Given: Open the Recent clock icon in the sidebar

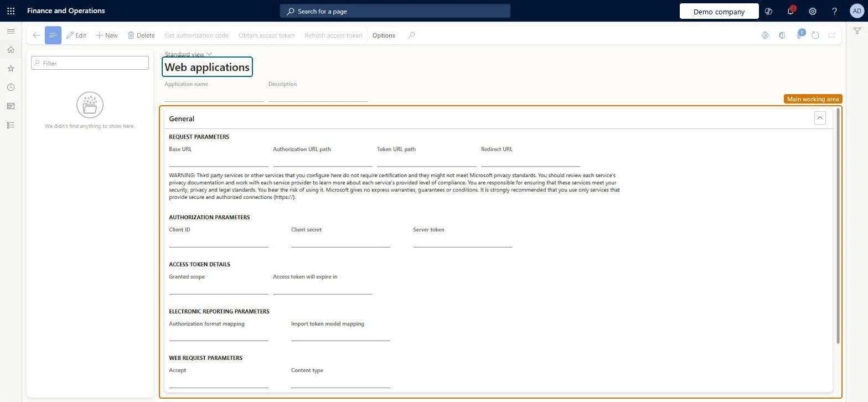Looking at the screenshot, I should 11,87.
